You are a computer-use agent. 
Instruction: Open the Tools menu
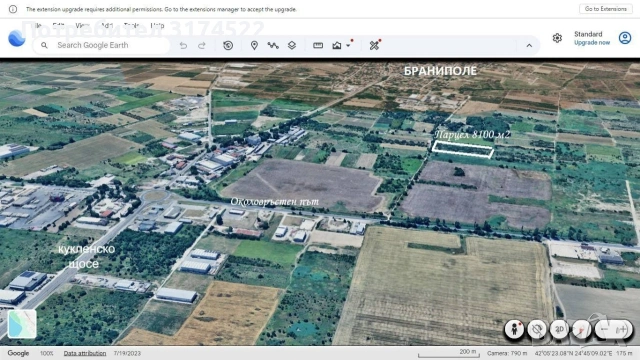tap(131, 25)
